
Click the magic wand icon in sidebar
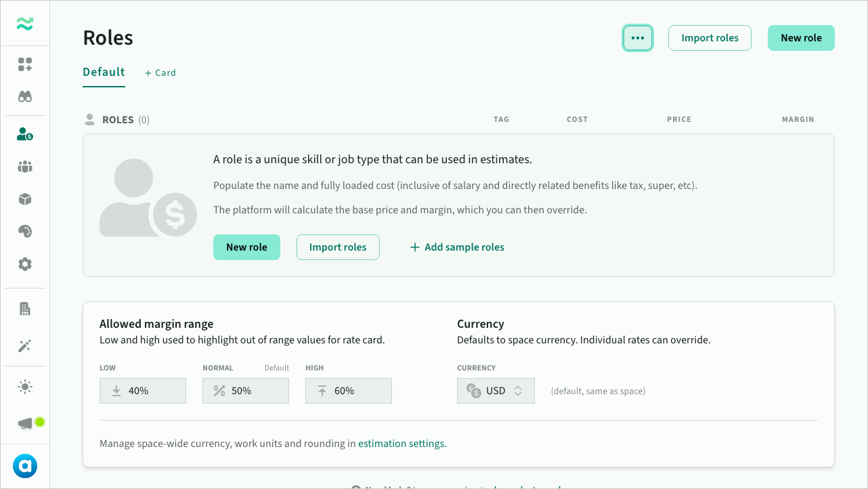(25, 346)
